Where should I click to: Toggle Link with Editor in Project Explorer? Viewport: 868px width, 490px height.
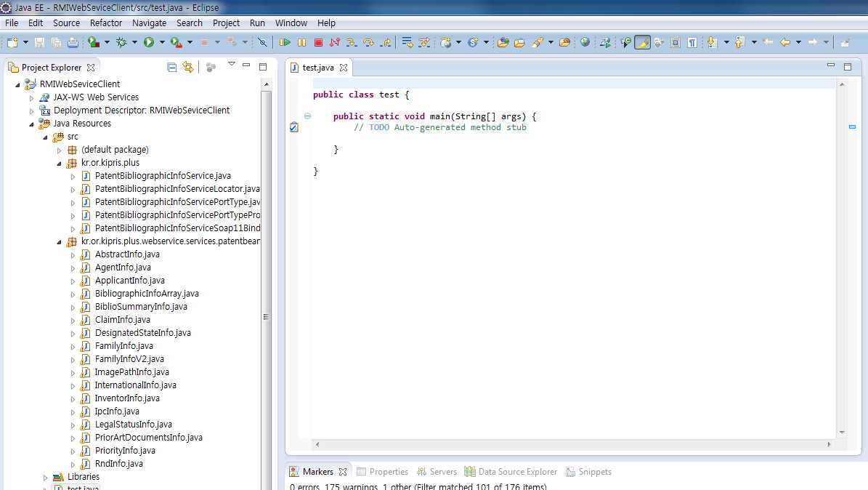pos(188,68)
